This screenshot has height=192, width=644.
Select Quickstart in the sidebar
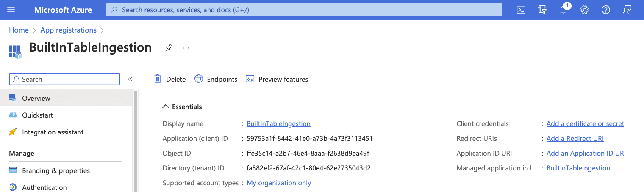click(x=37, y=115)
